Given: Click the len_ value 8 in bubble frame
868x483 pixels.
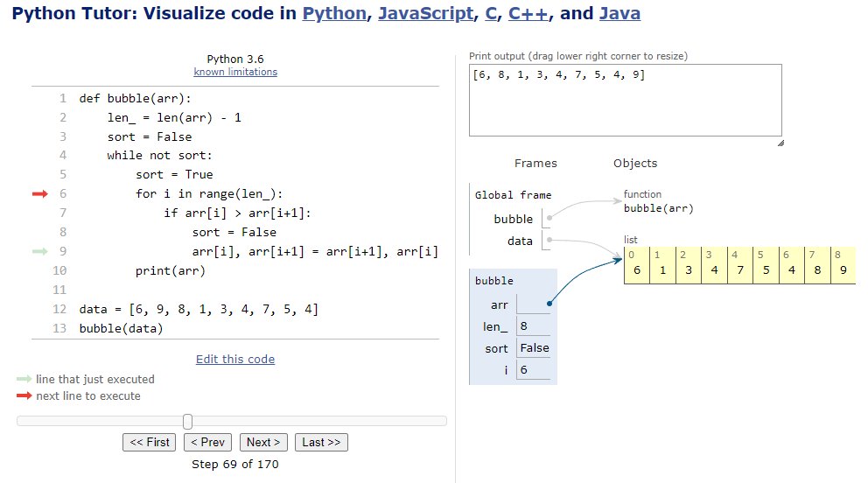Looking at the screenshot, I should [x=534, y=325].
